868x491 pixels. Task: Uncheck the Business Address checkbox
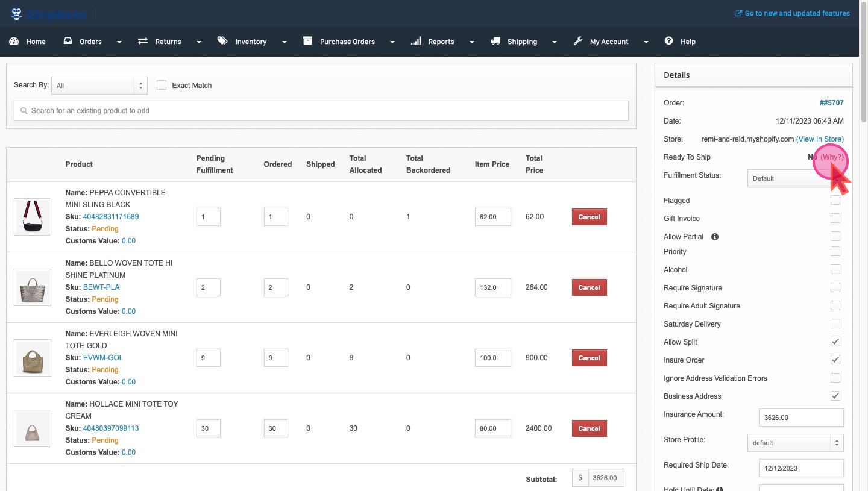(835, 396)
